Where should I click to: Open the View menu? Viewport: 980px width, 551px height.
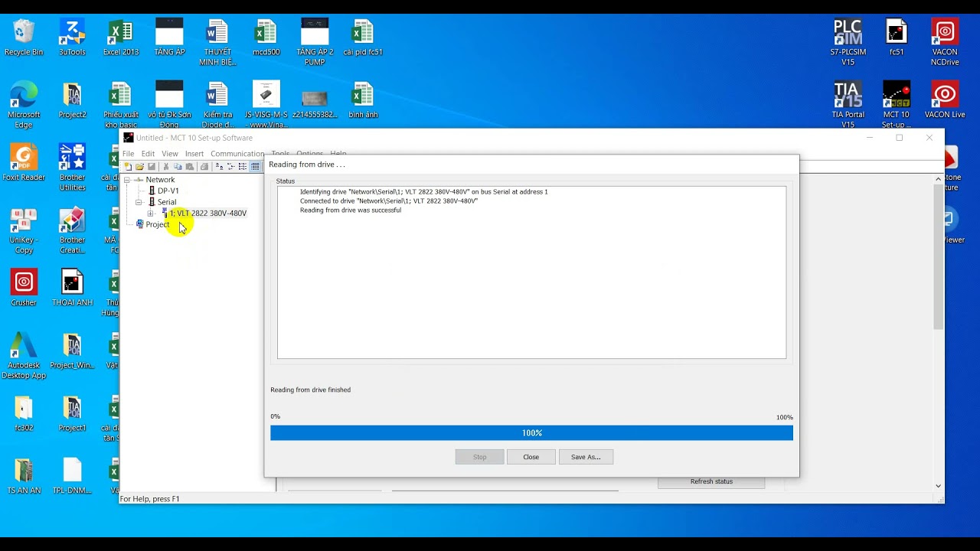[x=170, y=154]
